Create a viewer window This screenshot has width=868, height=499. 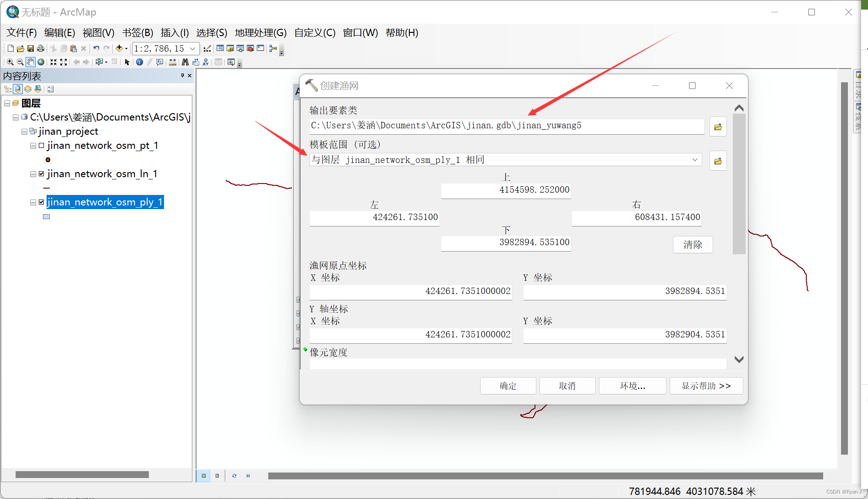231,62
